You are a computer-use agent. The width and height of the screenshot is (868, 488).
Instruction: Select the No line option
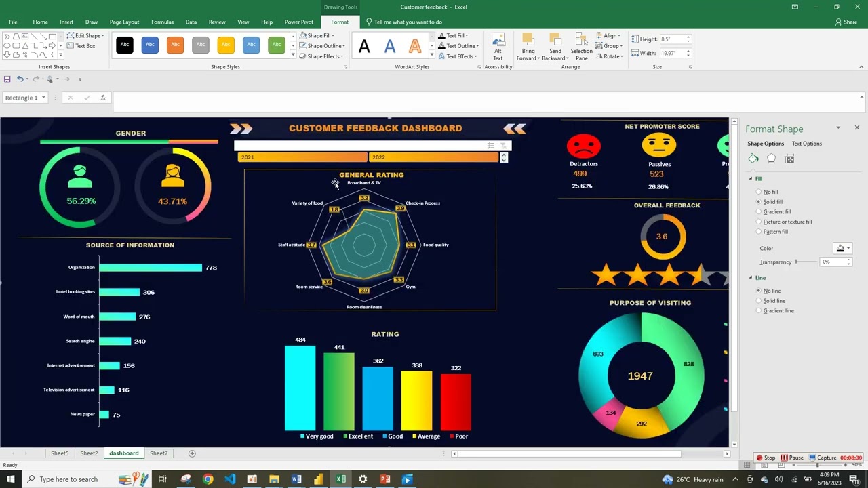768,291
